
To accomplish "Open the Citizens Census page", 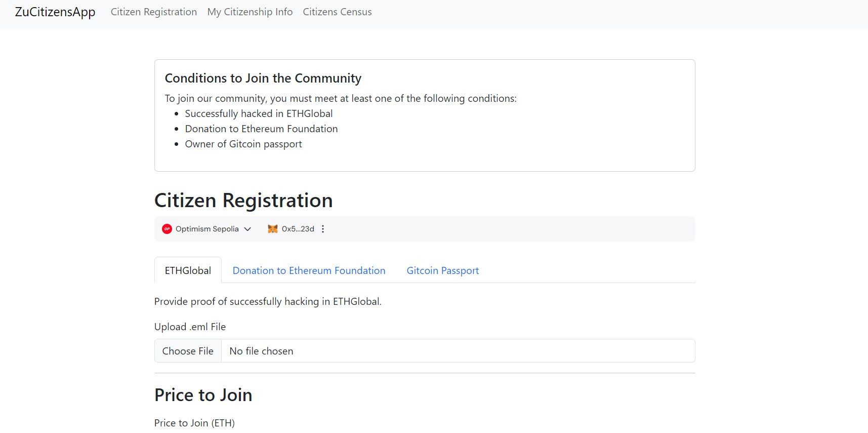I will coord(337,12).
